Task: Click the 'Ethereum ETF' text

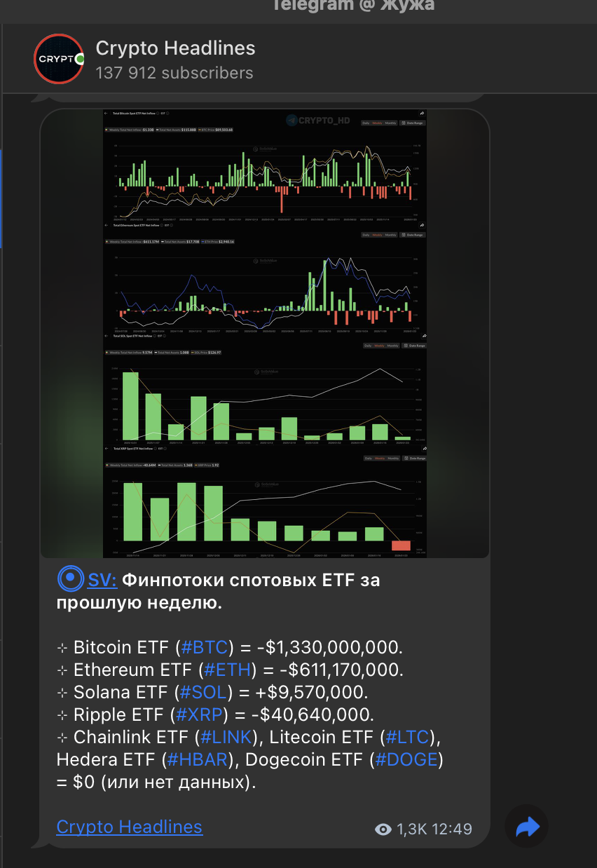Action: 131,670
